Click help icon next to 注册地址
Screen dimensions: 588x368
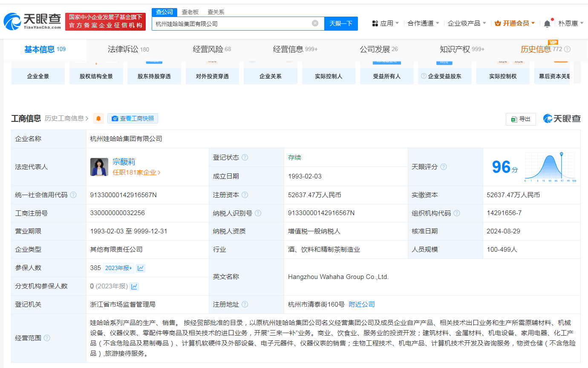coord(245,305)
